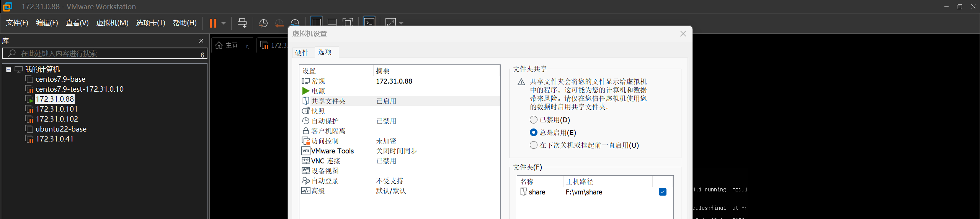This screenshot has height=219, width=980.
Task: Click the enter full screen icon
Action: point(348,22)
